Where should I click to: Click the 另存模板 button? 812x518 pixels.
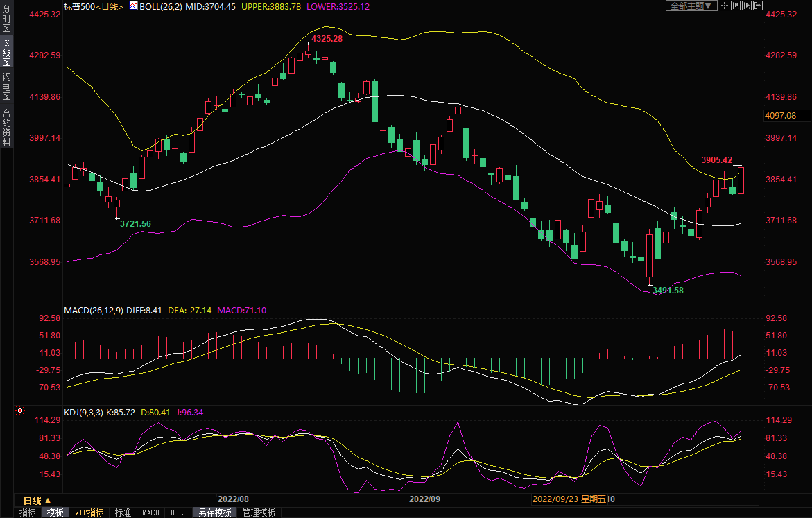click(214, 512)
